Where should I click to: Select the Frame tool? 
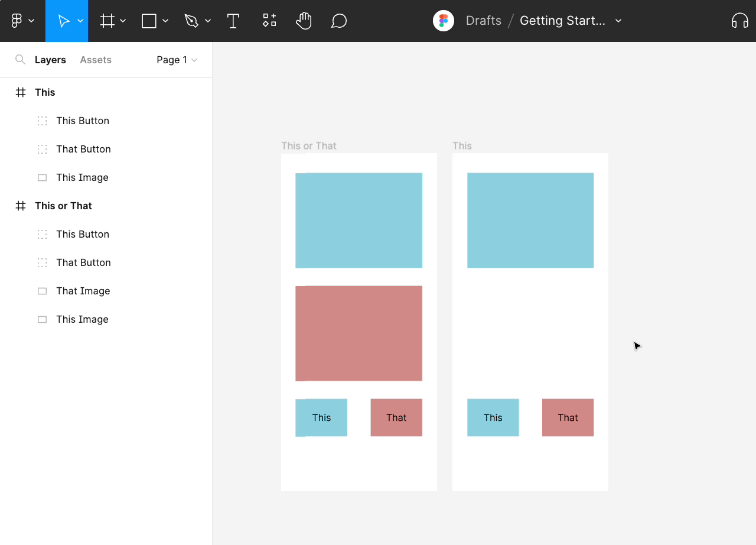(107, 21)
